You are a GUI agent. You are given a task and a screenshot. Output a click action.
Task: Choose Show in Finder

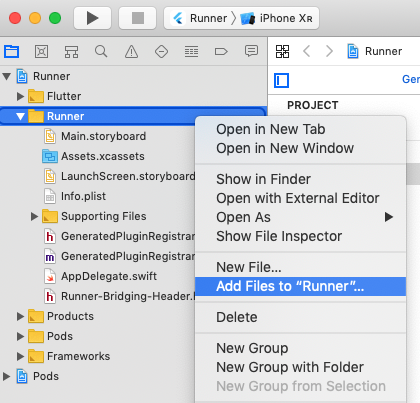coord(300,179)
